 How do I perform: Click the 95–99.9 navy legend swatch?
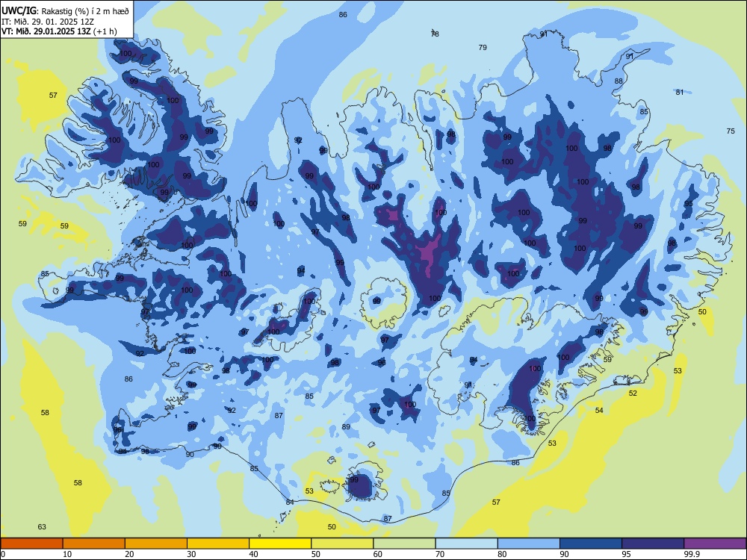click(653, 544)
